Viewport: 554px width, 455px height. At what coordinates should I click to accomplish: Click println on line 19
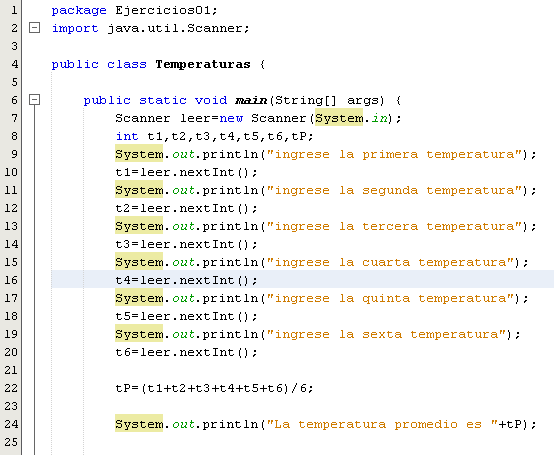pyautogui.click(x=230, y=335)
